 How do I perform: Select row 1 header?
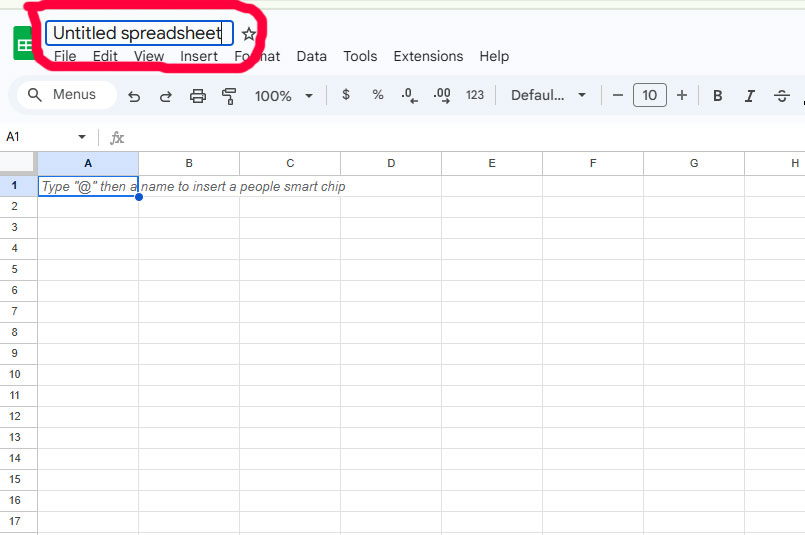coord(18,186)
